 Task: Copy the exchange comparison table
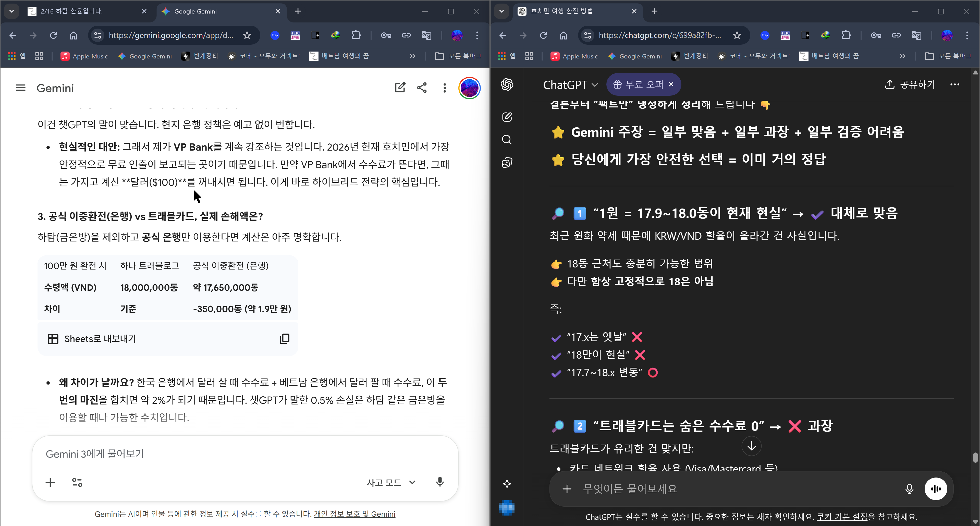285,338
